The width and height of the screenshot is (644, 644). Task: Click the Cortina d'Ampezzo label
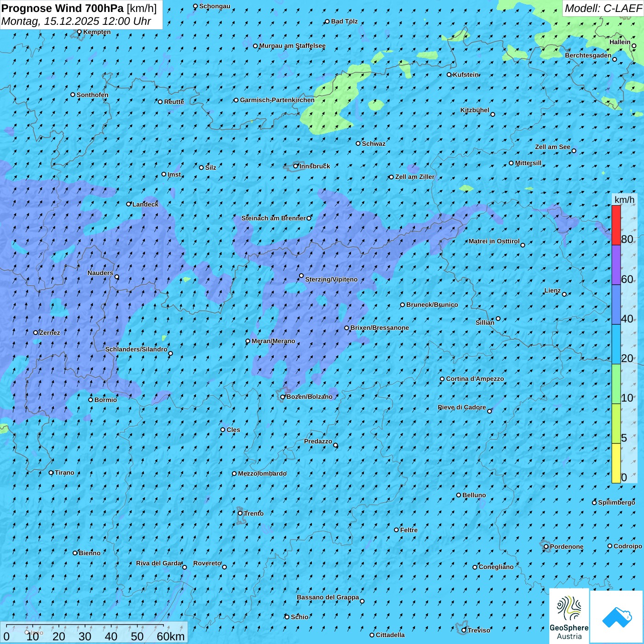tap(475, 379)
